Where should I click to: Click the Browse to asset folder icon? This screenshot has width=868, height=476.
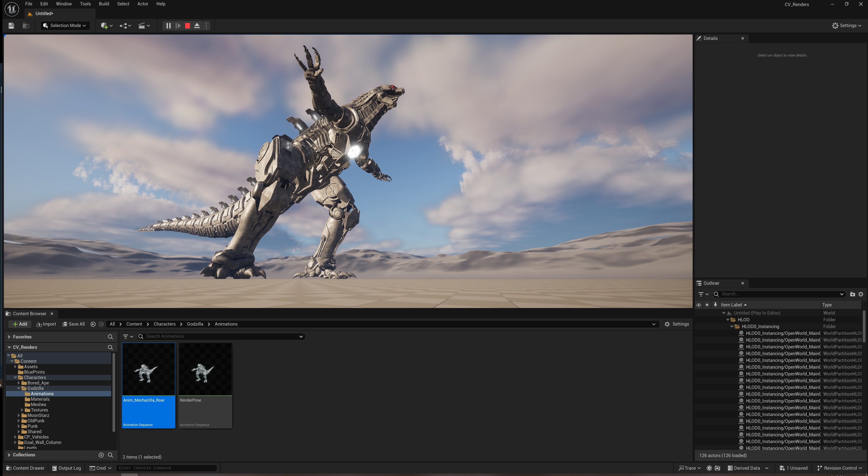[x=26, y=26]
